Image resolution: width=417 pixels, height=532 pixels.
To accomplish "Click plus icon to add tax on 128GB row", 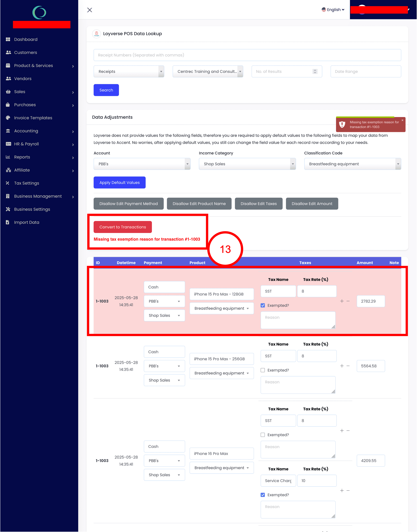I will (x=342, y=301).
